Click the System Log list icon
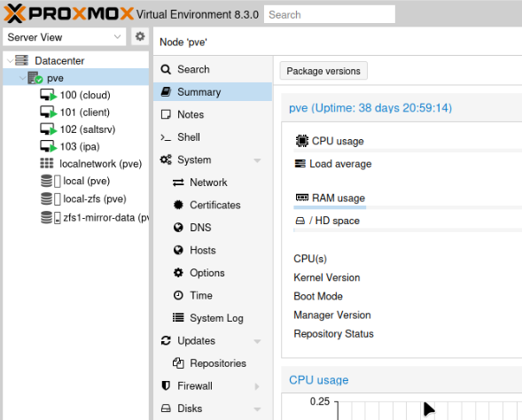Image resolution: width=522 pixels, height=420 pixels. (x=178, y=317)
